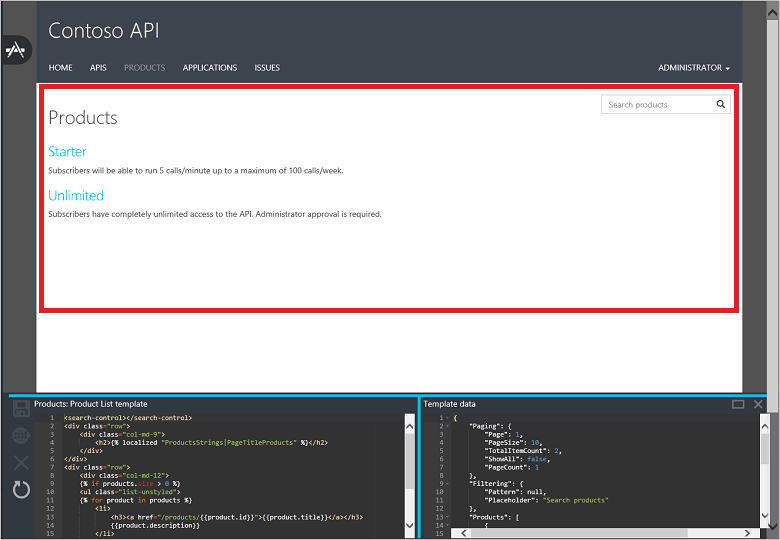
Task: Open the Starter product link
Action: click(x=67, y=152)
